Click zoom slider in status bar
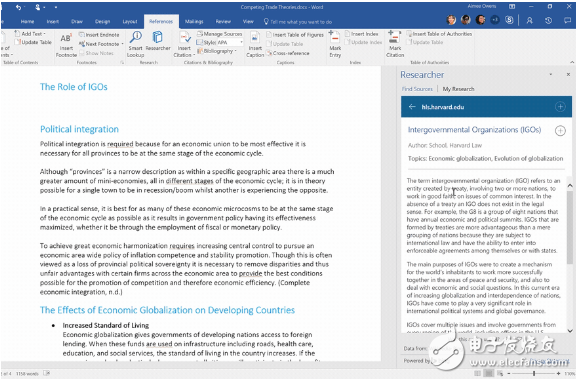The width and height of the screenshot is (576, 379). point(534,374)
